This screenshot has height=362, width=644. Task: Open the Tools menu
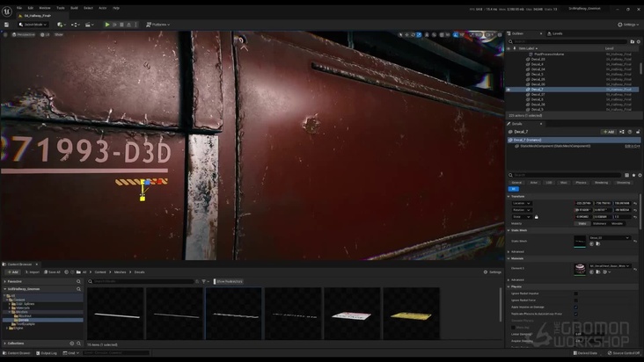[61, 8]
